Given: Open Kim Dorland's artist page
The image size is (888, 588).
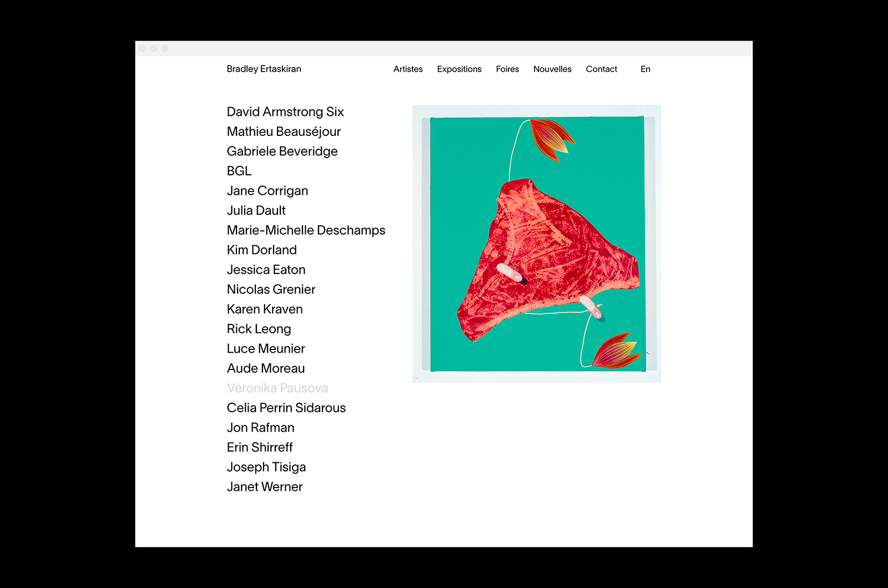Looking at the screenshot, I should pos(261,250).
